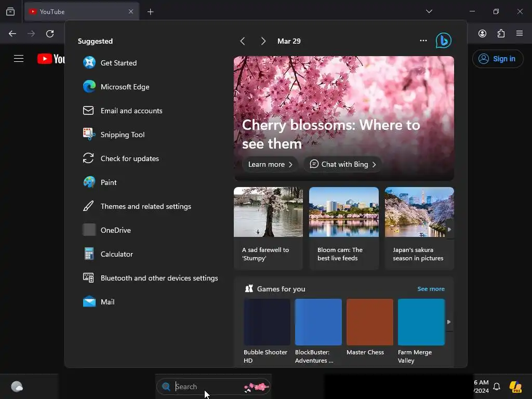This screenshot has width=532, height=399.
Task: Open the Cherry blossoms headline article
Action: (x=331, y=135)
